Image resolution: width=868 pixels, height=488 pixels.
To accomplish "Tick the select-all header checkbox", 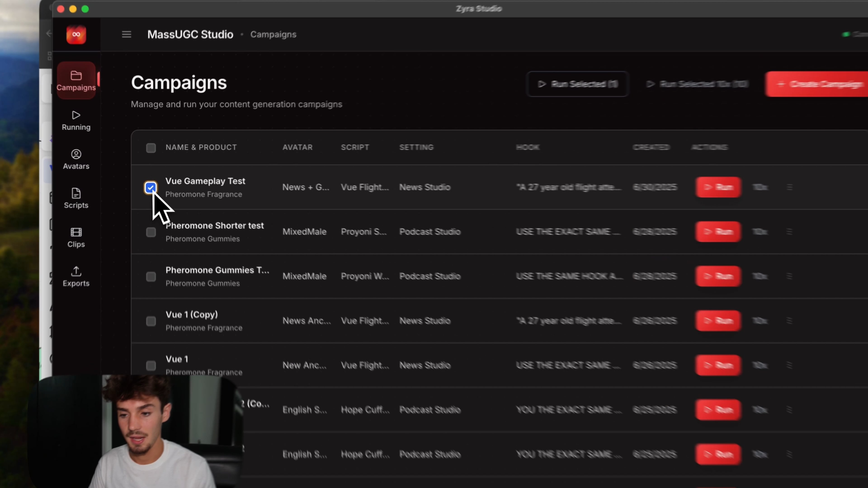I will pyautogui.click(x=151, y=148).
